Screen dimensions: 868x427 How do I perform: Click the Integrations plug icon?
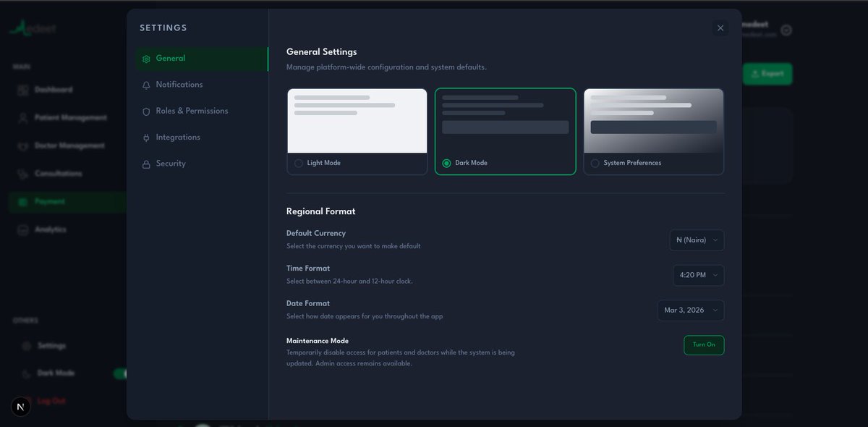[x=147, y=138]
